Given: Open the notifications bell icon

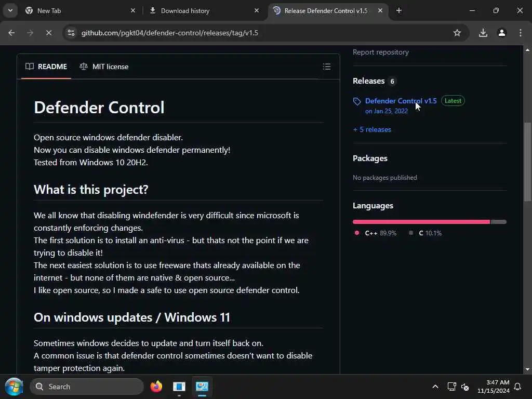Looking at the screenshot, I should tap(518, 387).
